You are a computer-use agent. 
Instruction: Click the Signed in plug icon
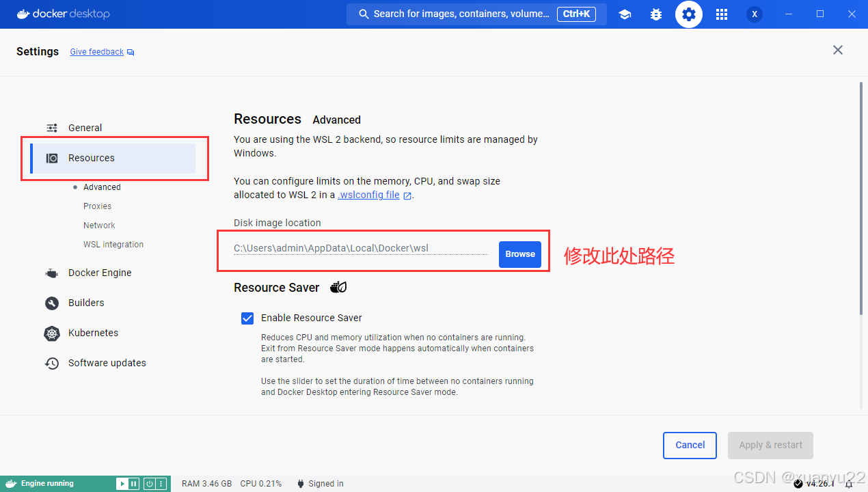coord(301,484)
